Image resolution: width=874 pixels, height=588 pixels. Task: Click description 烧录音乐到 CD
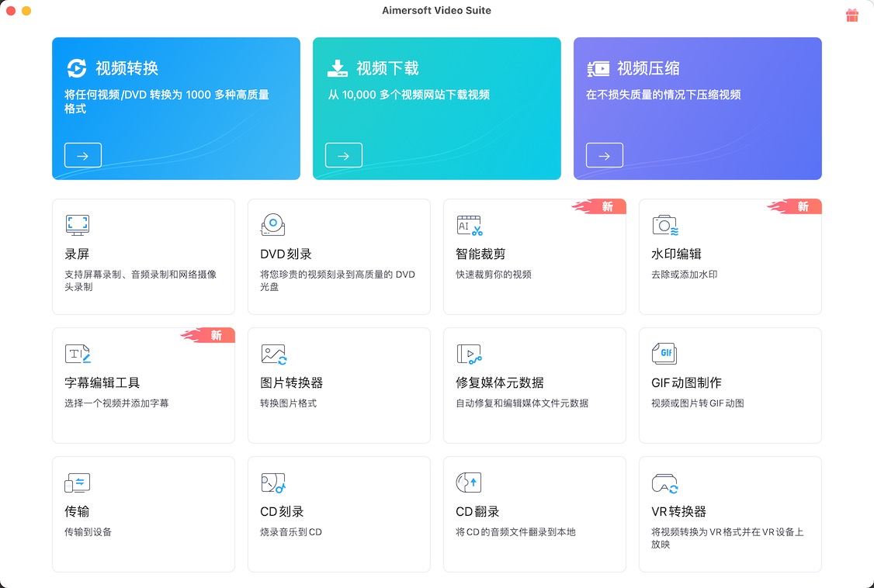tap(291, 532)
